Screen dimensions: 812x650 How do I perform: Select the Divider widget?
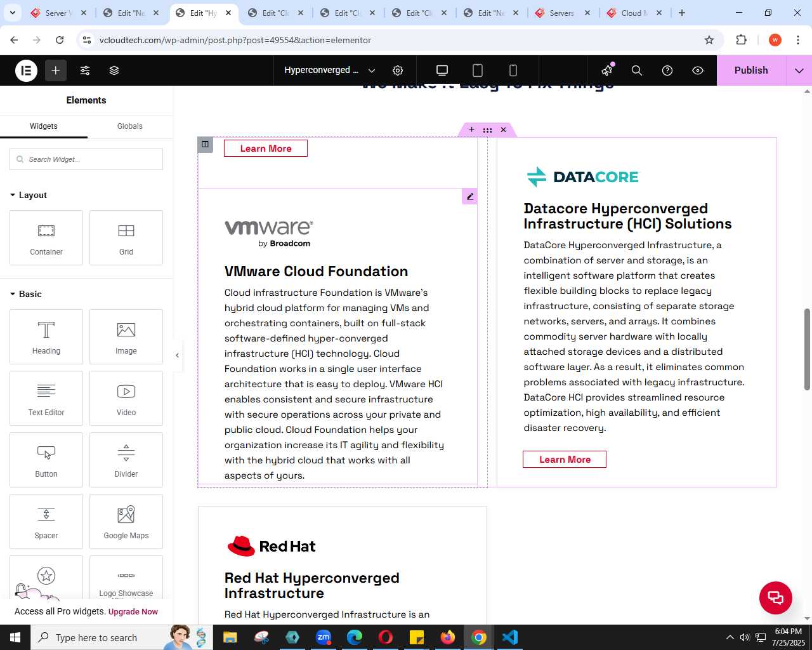coord(126,460)
